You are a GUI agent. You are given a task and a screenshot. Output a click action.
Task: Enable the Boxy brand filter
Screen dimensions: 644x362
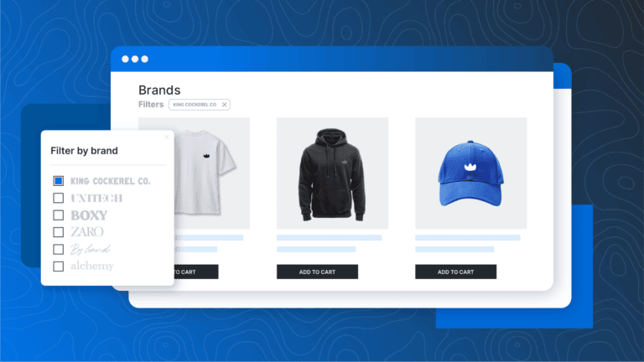[59, 215]
